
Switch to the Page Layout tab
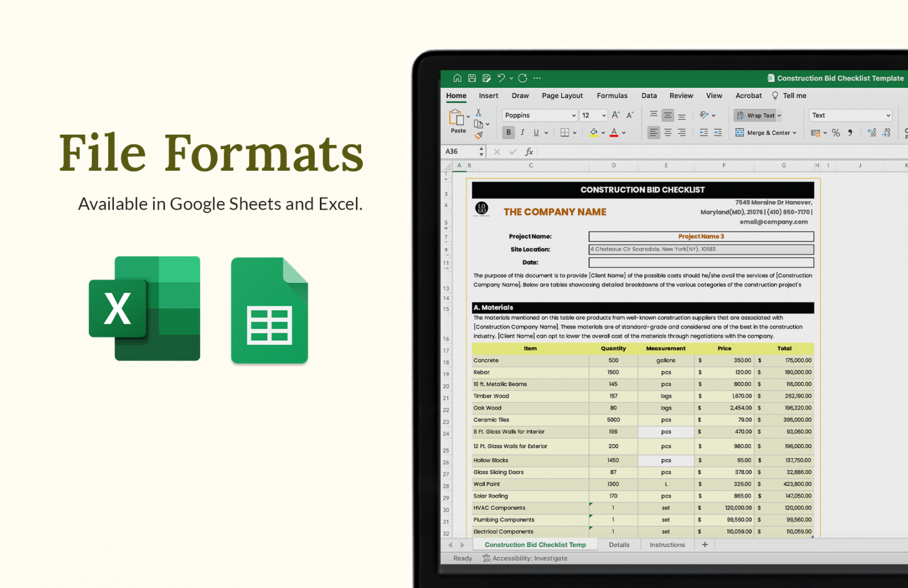coord(562,96)
